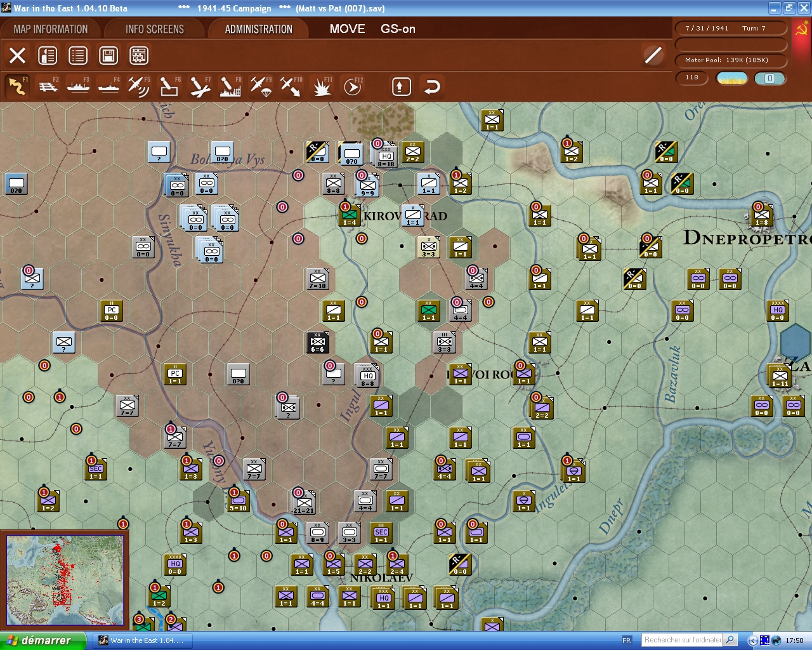This screenshot has height=650, width=812.
Task: Select the 1=11 unit counter at right edge
Action: tap(780, 376)
